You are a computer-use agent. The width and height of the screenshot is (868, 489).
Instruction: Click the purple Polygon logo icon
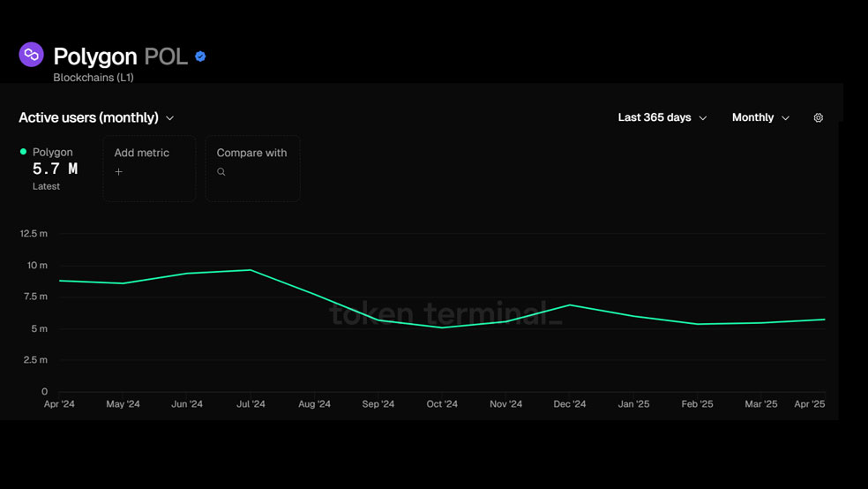pyautogui.click(x=31, y=54)
